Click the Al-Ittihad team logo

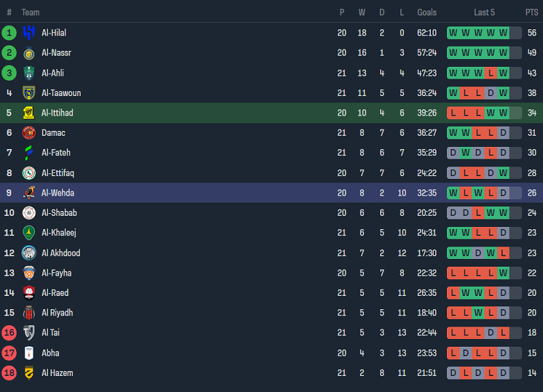tap(29, 113)
